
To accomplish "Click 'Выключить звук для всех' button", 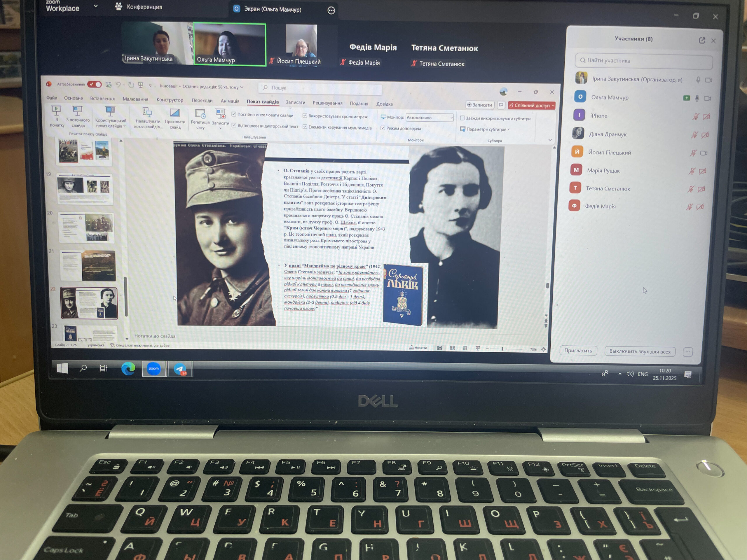I will [640, 351].
